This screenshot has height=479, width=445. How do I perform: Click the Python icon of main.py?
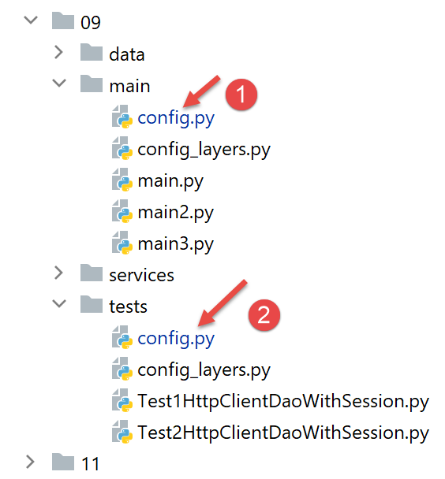coord(122,180)
